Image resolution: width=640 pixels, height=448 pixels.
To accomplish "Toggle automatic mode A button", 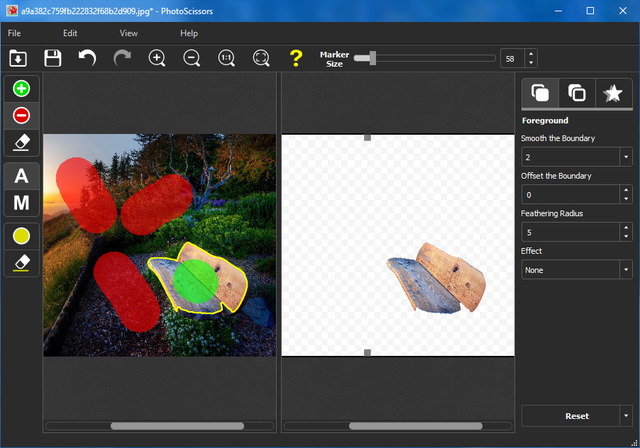I will click(21, 176).
